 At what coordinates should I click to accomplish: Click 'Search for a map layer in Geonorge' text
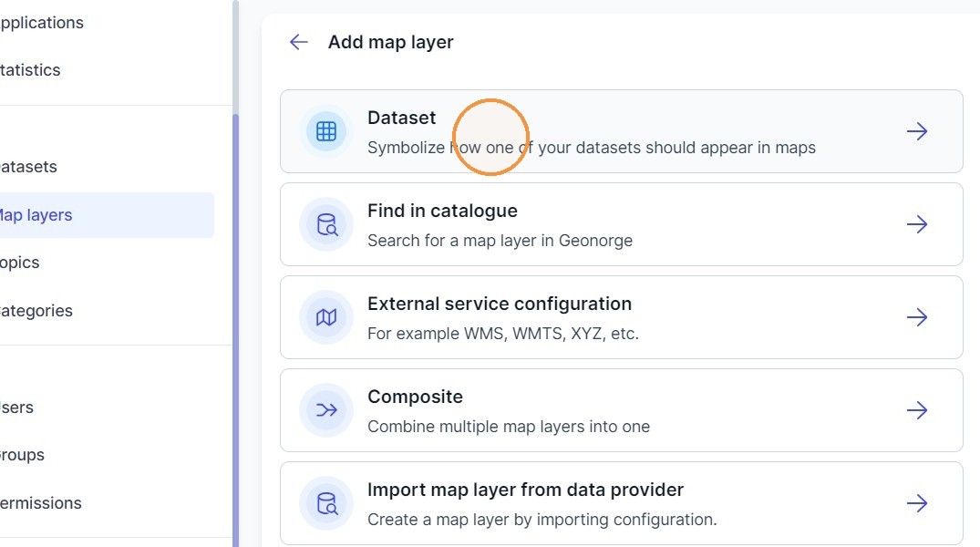500,241
